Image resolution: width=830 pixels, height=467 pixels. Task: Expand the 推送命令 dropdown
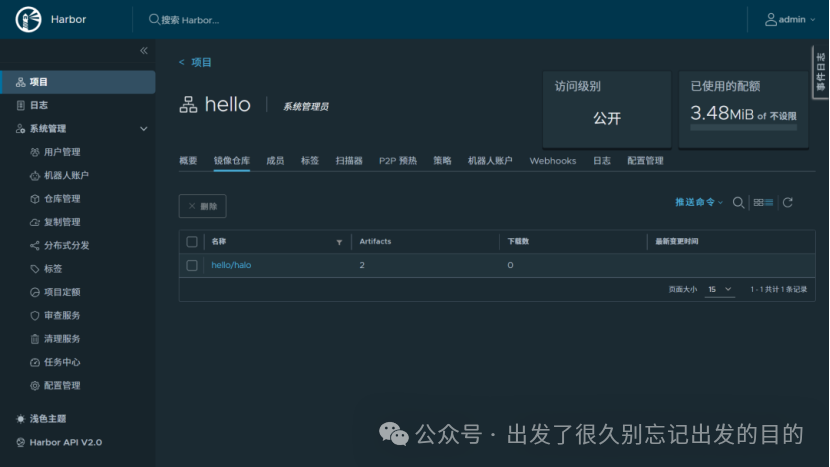click(699, 202)
